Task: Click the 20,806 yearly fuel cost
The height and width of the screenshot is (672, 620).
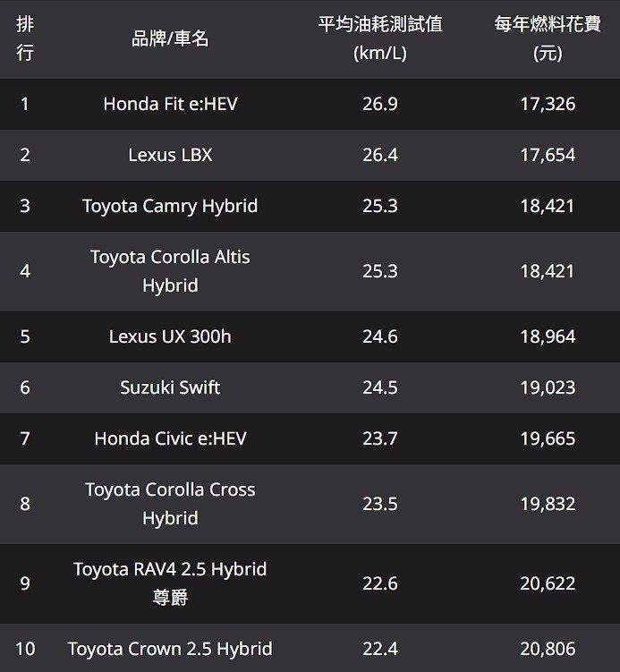Action: tap(548, 649)
